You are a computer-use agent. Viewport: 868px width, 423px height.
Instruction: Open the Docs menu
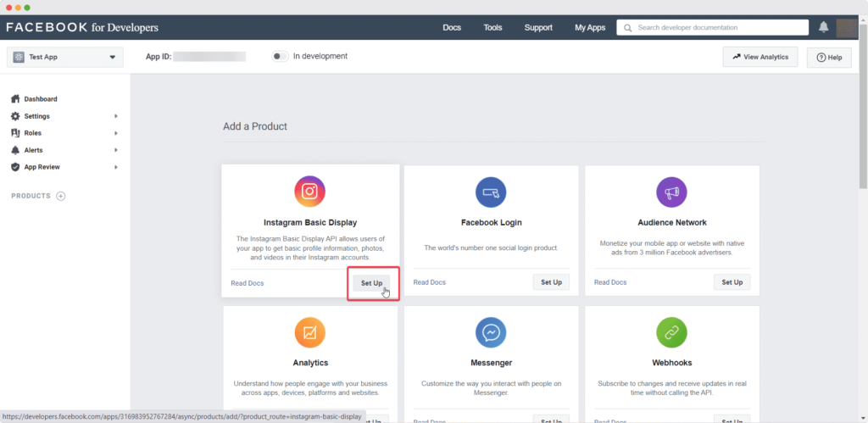(x=452, y=28)
